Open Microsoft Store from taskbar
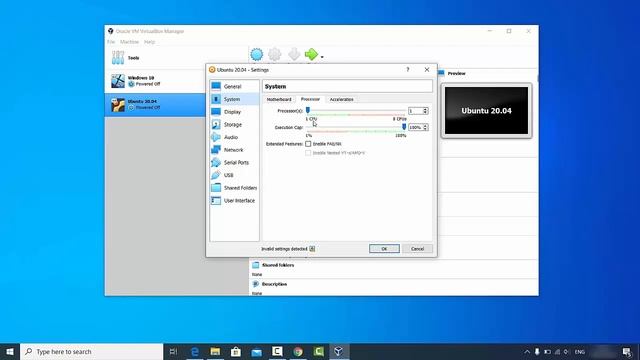This screenshot has width=640, height=360. [236, 351]
